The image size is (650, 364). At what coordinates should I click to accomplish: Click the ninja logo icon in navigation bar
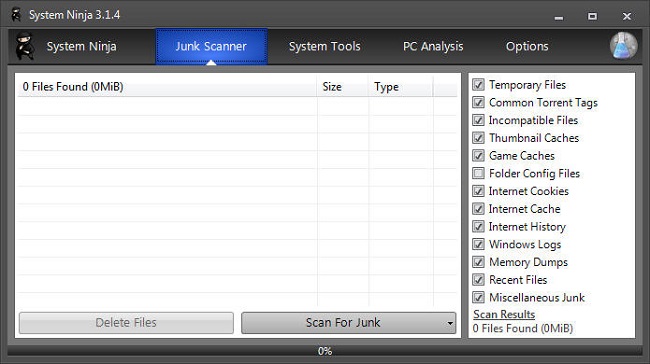point(24,46)
